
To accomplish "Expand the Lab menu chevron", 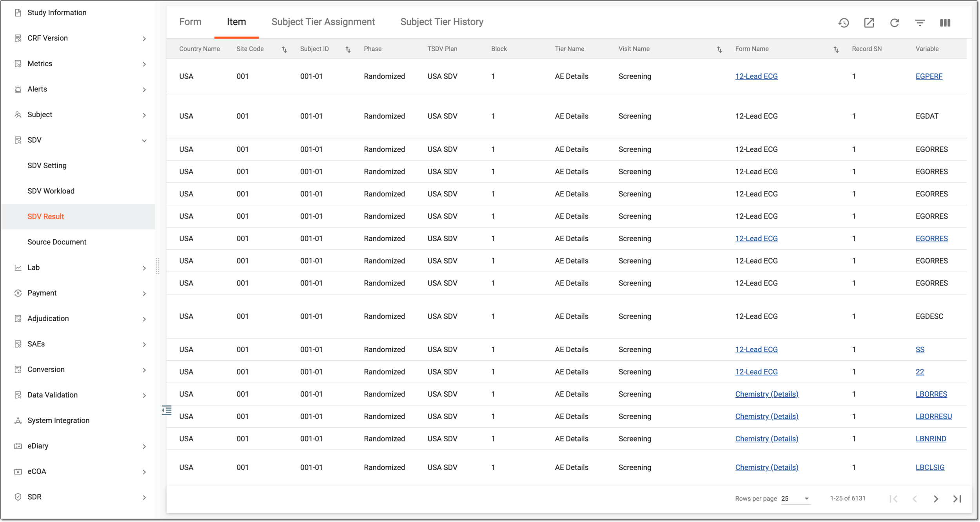I will (144, 268).
